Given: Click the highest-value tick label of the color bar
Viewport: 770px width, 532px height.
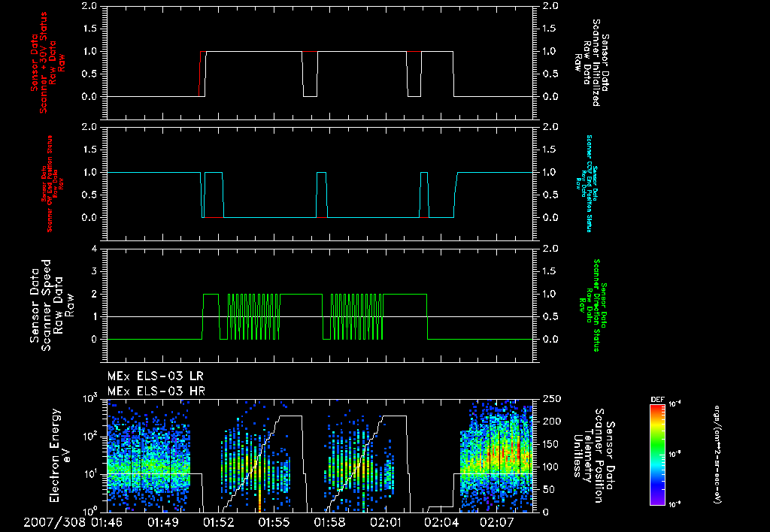Looking at the screenshot, I should click(x=675, y=404).
